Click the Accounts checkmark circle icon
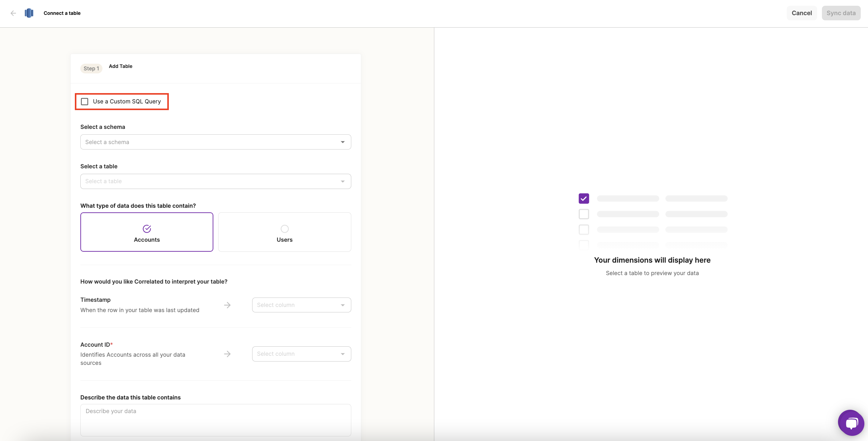 147,229
